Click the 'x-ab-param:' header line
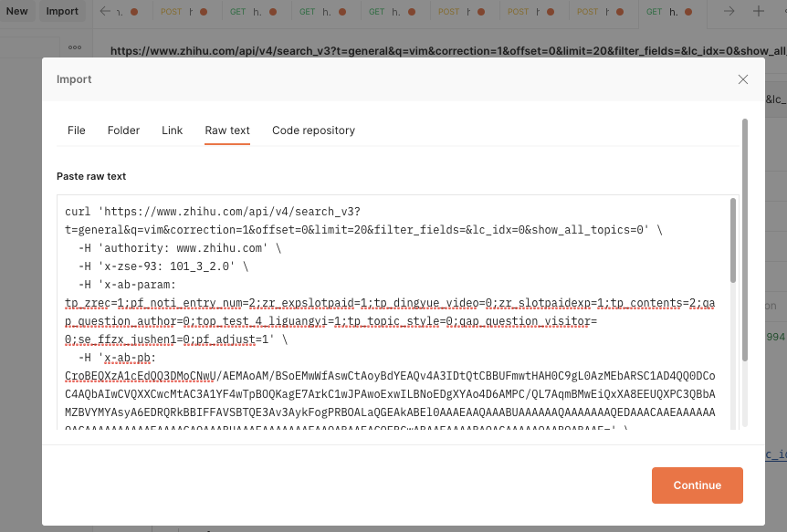 coord(127,285)
